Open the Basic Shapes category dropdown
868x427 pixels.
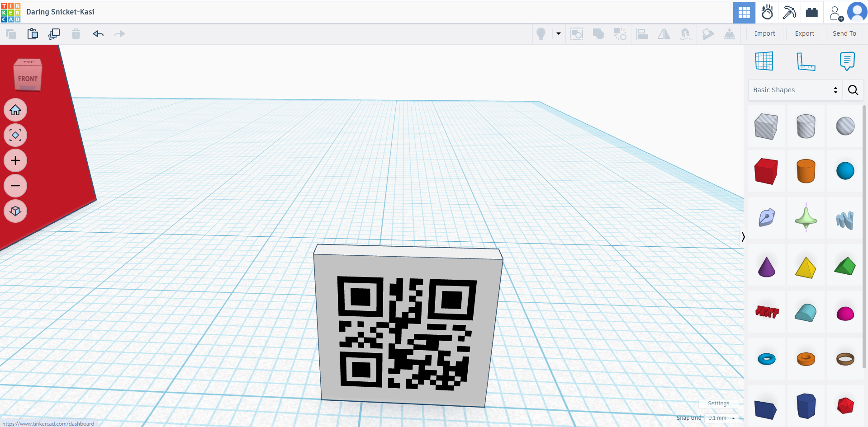click(795, 90)
